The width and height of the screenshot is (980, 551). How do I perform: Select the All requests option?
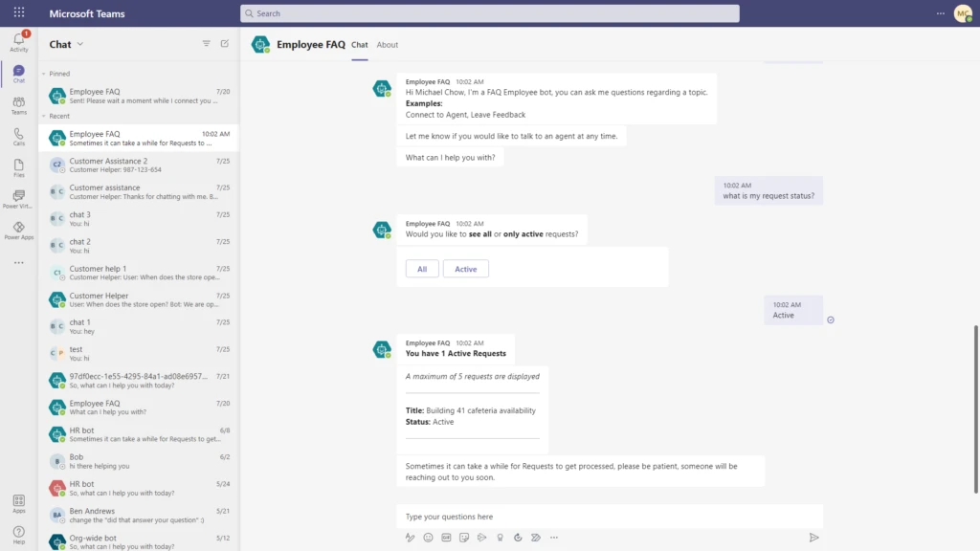pos(421,269)
